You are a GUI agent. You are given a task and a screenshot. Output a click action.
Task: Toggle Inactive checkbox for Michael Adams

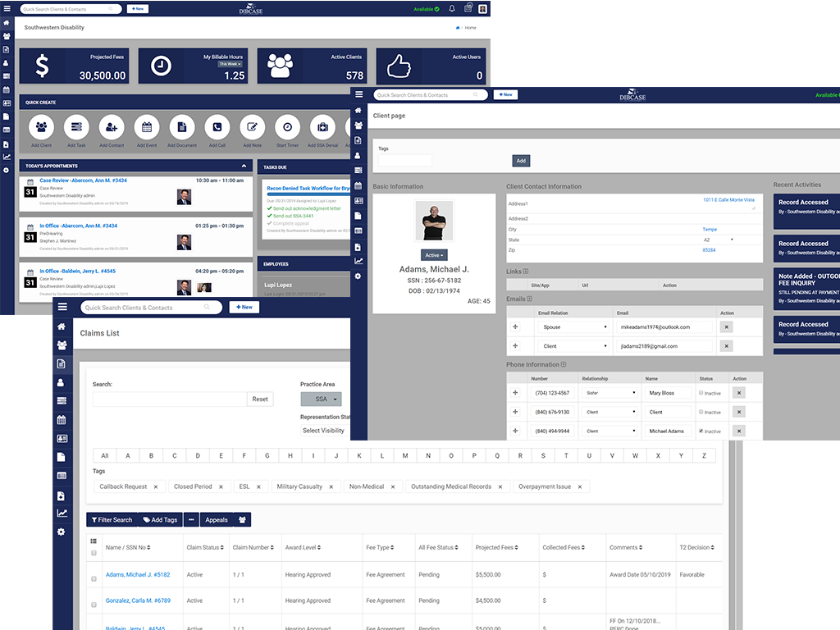pos(701,431)
